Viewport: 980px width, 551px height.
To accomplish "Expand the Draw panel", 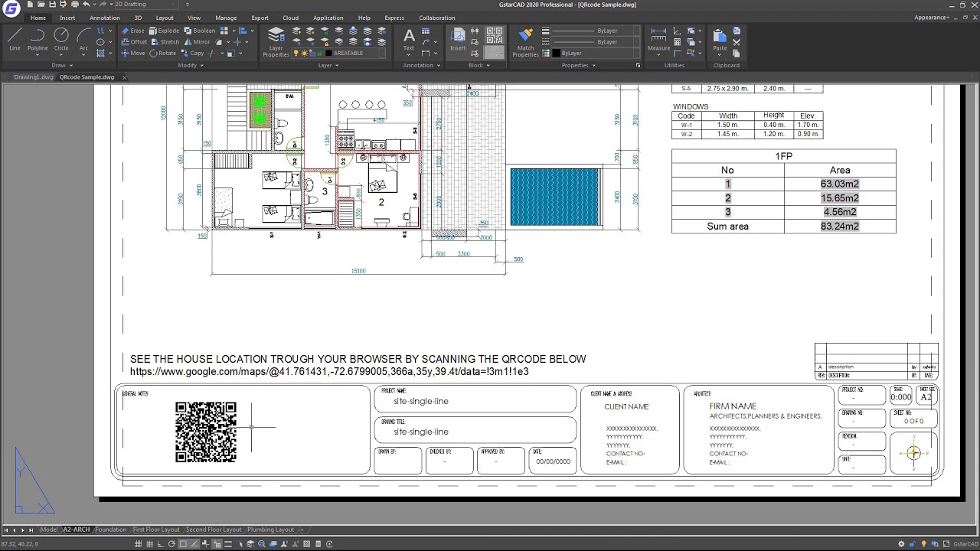I will 60,65.
